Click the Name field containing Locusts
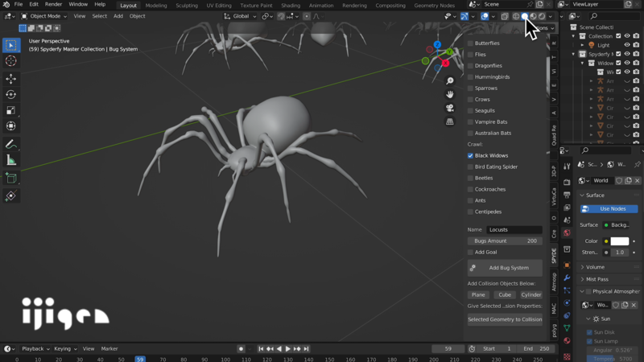644x362 pixels. 514,230
